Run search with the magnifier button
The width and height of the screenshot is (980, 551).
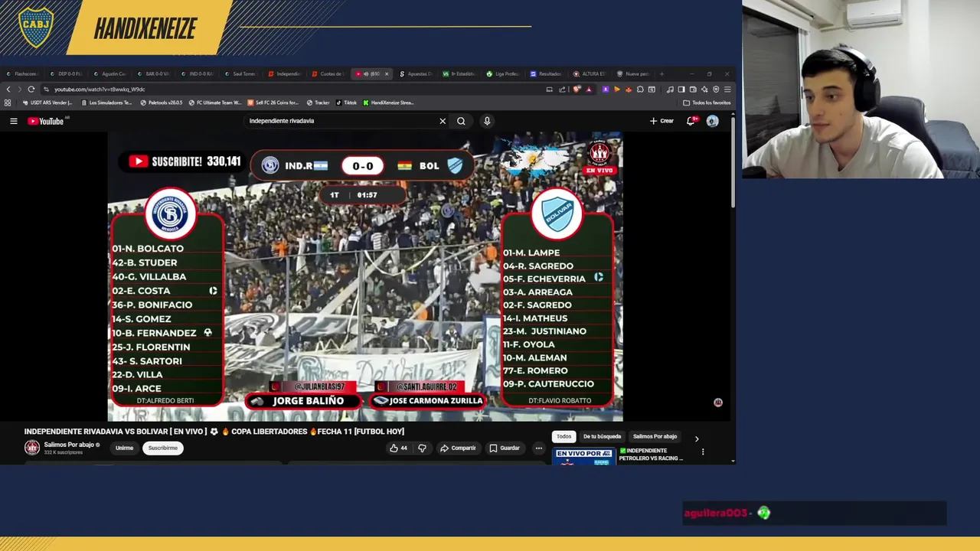click(461, 121)
